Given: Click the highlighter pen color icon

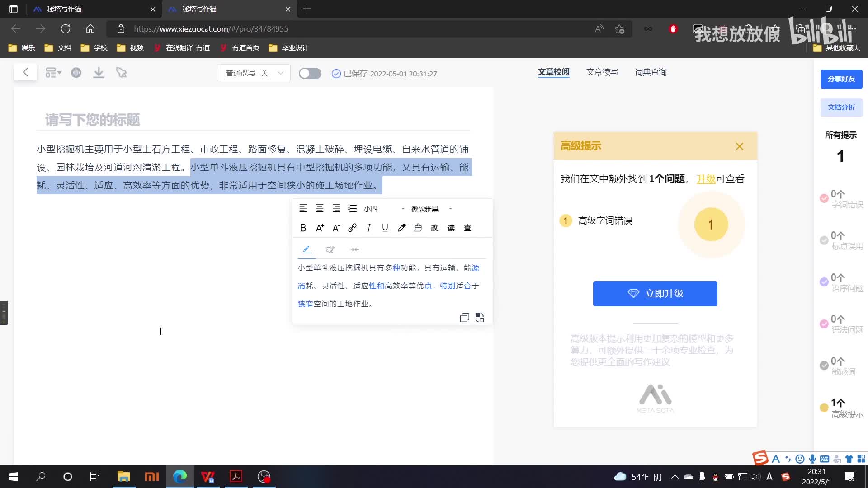Looking at the screenshot, I should tap(401, 228).
